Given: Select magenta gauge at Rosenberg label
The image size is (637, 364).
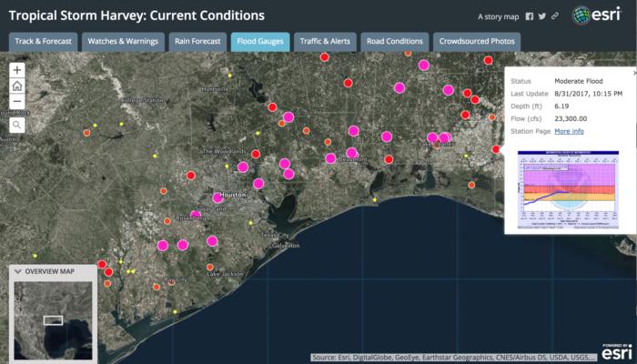Looking at the screenshot, I should 196,215.
